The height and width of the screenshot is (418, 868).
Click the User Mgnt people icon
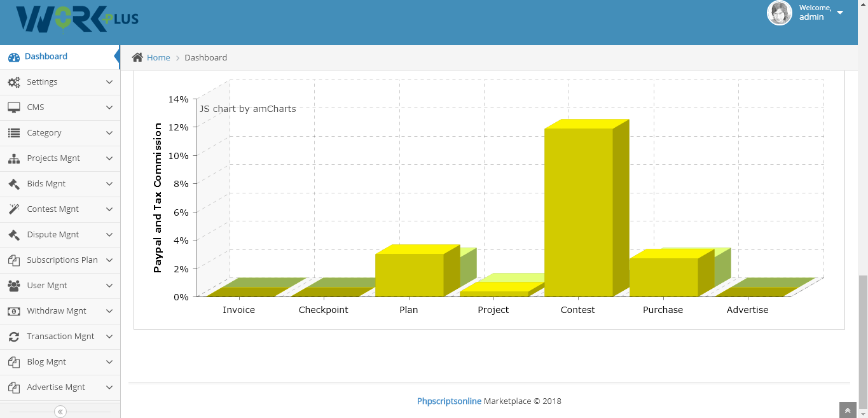coord(14,286)
